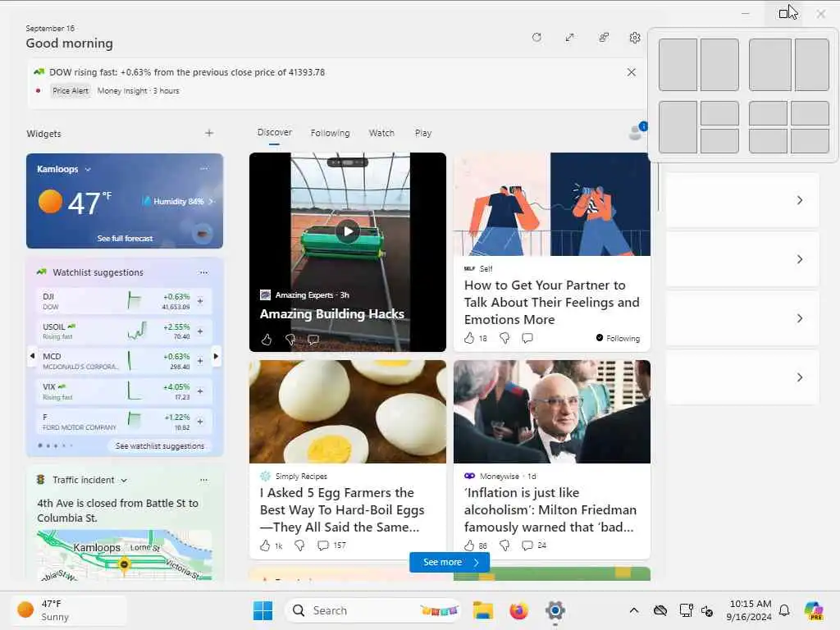Screen dimensions: 840x630
Task: Show hidden system tray icons chevron
Action: click(x=634, y=610)
